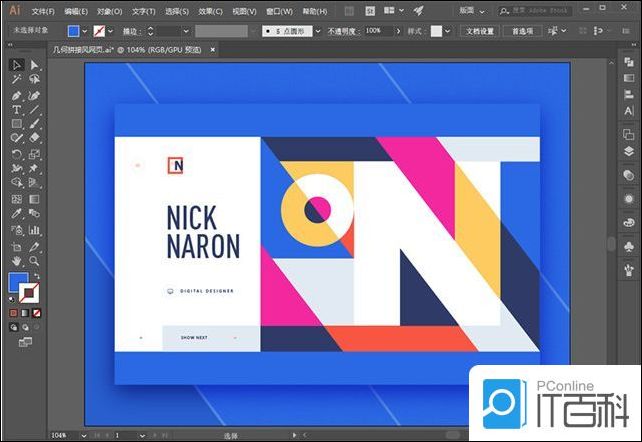Activate the Zoom magnifier tool
The width and height of the screenshot is (642, 442).
[34, 260]
